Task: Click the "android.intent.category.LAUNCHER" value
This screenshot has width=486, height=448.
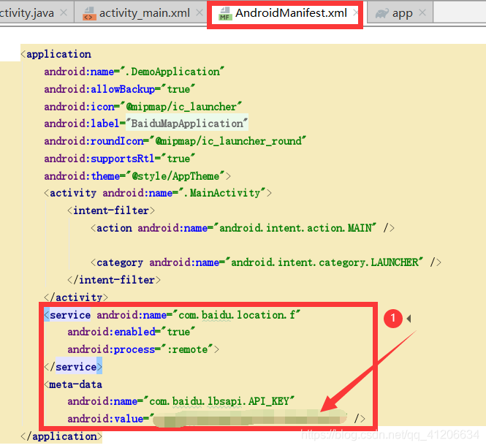Action: [324, 262]
